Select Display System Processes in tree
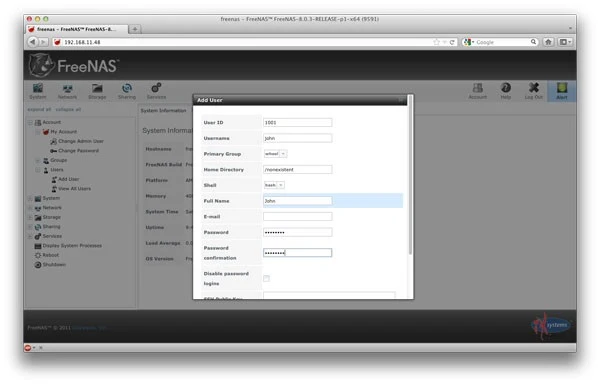The image size is (600, 385). [x=68, y=246]
